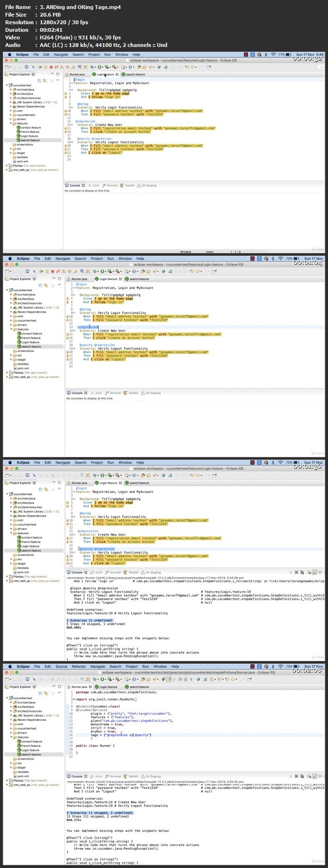Viewport: 328px width, 868px height.
Task: Open the Refactor menu in the menu bar
Action: 79,666
